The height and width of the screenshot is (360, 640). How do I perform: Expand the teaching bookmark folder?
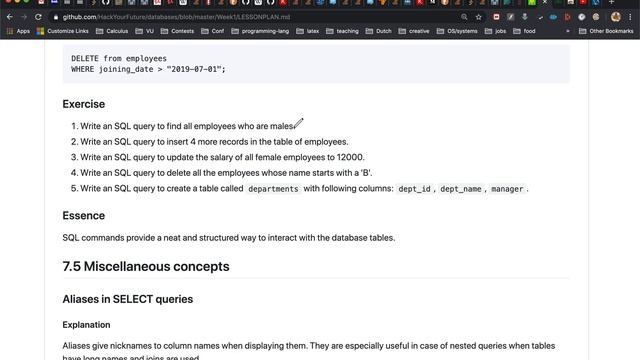click(x=342, y=31)
